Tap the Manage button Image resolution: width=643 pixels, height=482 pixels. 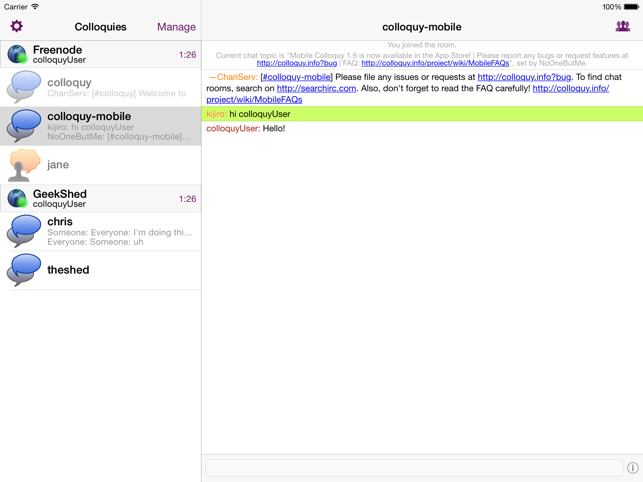176,27
